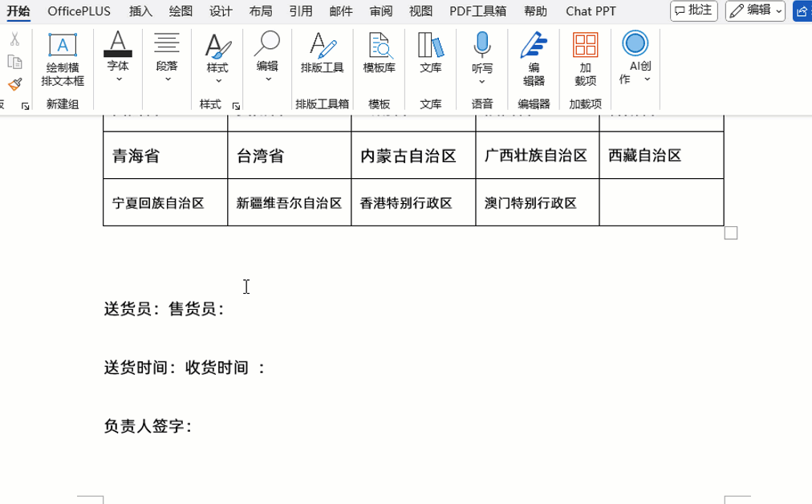This screenshot has width=812, height=504.
Task: Open 排版工具 typesetting tool
Action: [x=322, y=52]
